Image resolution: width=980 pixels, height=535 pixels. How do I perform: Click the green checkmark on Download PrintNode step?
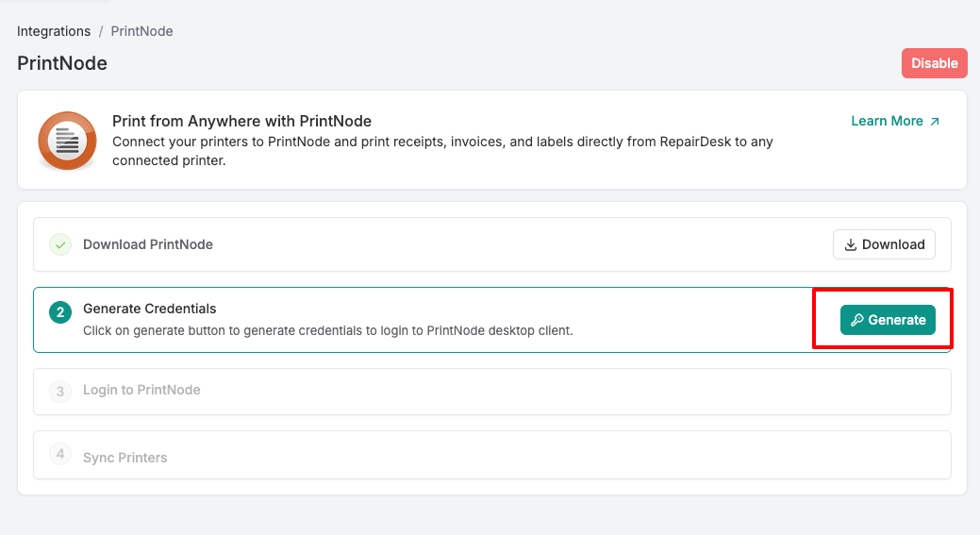tap(60, 244)
